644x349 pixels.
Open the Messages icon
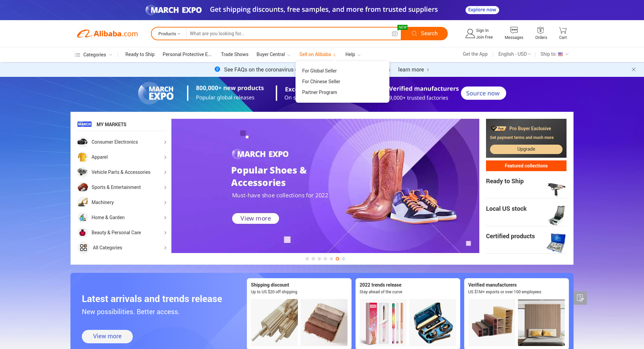coord(514,30)
